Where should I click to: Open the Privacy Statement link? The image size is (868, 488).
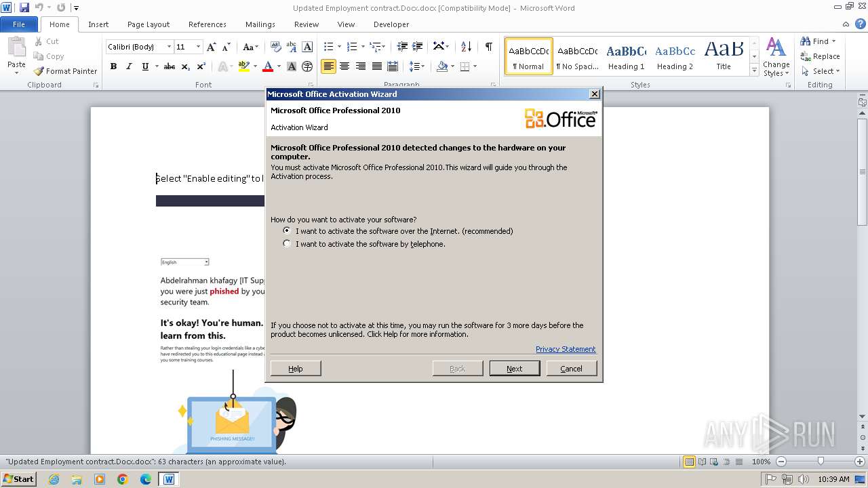point(566,349)
